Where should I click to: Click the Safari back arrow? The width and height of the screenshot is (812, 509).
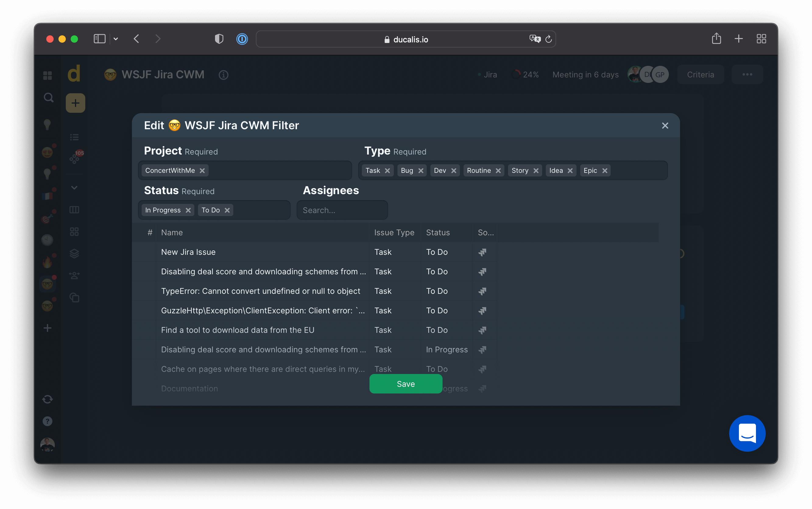point(136,39)
